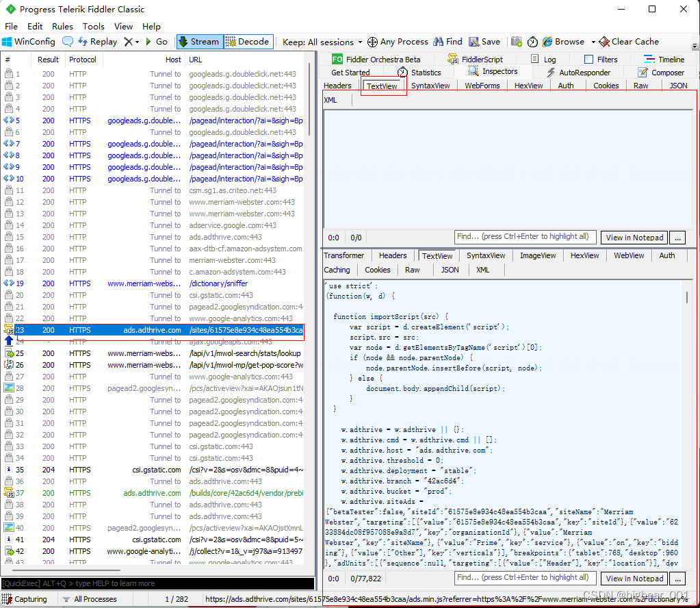Click request Find text field

pos(526,237)
